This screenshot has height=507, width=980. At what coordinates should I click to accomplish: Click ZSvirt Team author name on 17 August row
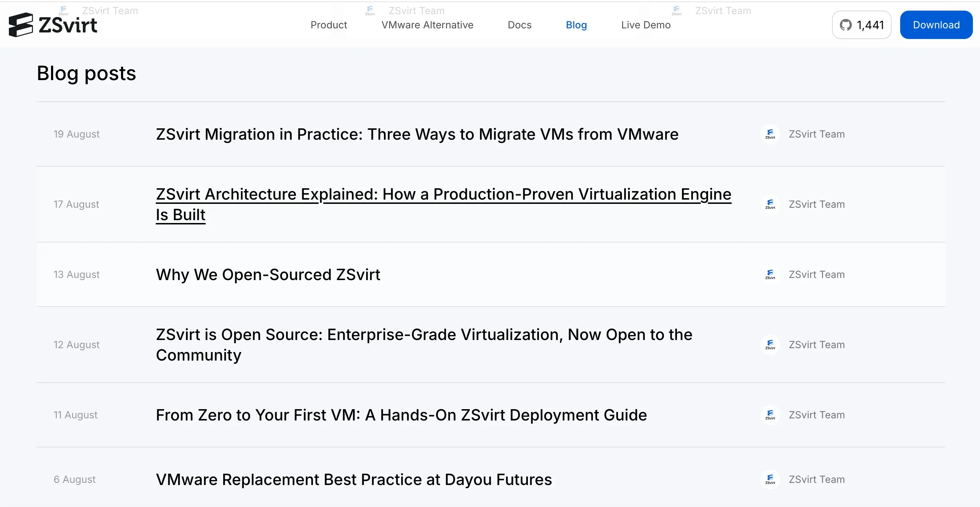tap(816, 205)
